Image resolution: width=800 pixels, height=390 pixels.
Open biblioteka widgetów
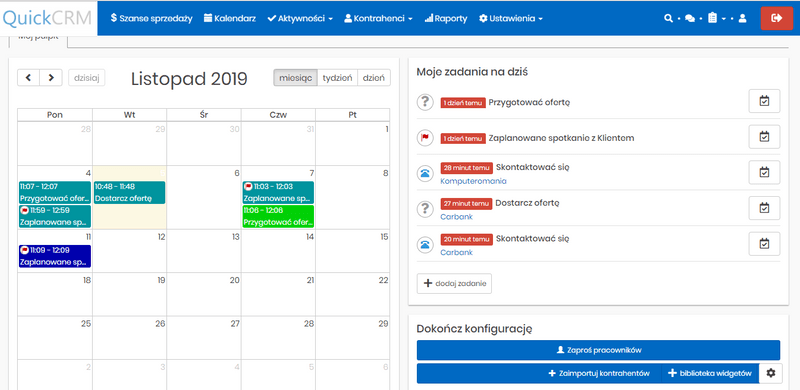pos(711,373)
